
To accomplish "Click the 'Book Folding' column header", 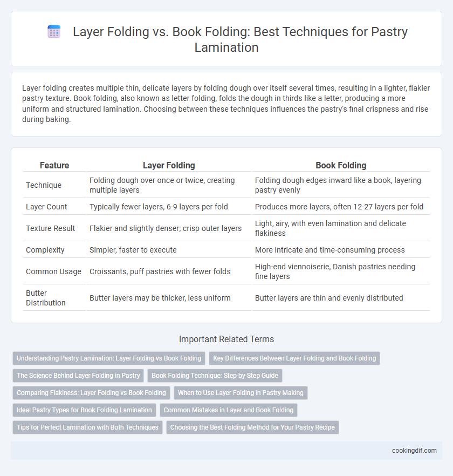I will click(341, 166).
